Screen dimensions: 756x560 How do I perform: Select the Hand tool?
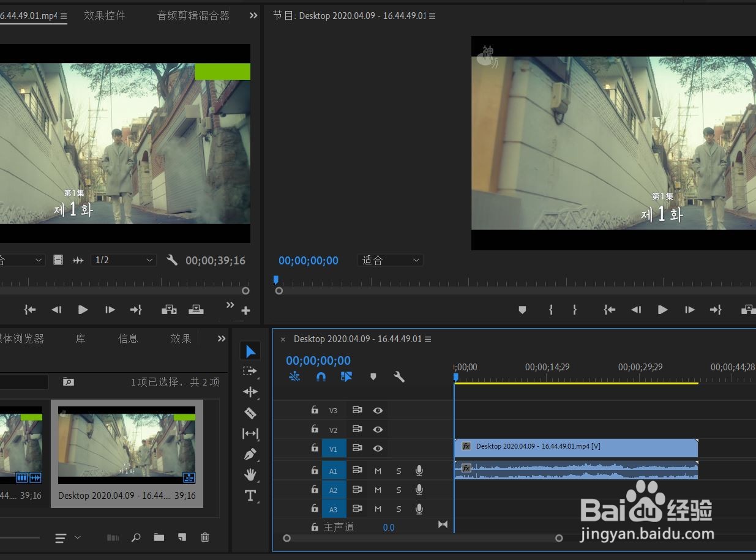[x=250, y=474]
